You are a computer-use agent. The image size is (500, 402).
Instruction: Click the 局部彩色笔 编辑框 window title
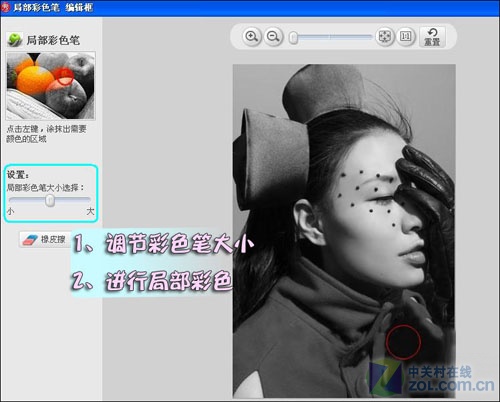pyautogui.click(x=53, y=7)
